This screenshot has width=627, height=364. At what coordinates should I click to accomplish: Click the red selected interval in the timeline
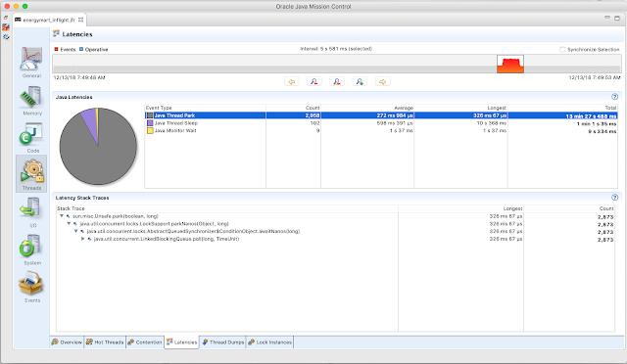(510, 64)
